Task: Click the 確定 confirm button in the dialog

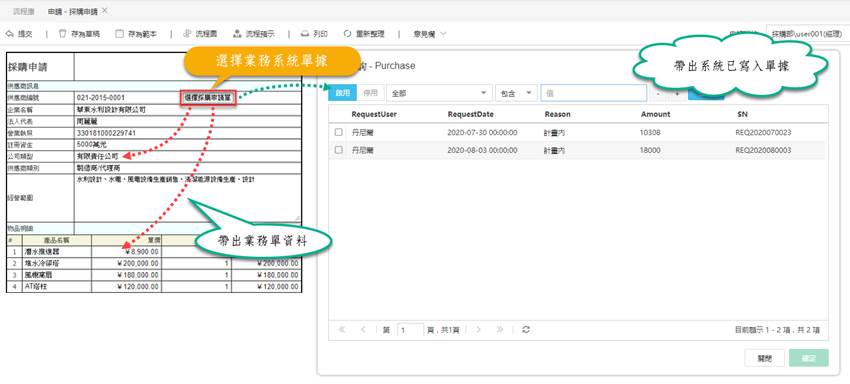Action: pos(809,359)
